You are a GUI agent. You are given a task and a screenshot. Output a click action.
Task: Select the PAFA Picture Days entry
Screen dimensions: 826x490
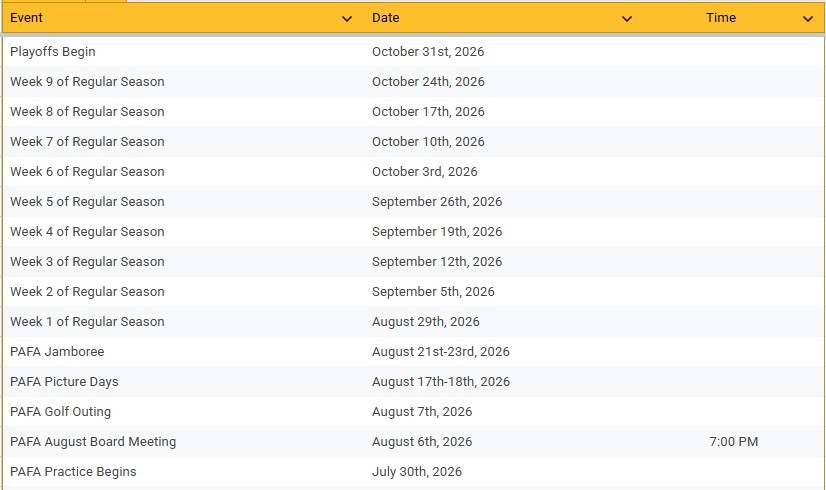click(x=64, y=382)
